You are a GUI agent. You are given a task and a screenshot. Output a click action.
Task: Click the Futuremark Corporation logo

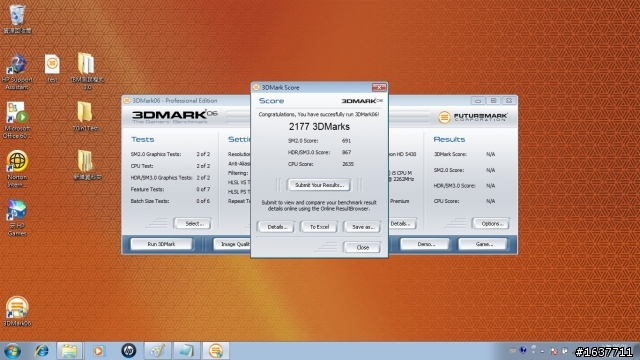pyautogui.click(x=473, y=117)
